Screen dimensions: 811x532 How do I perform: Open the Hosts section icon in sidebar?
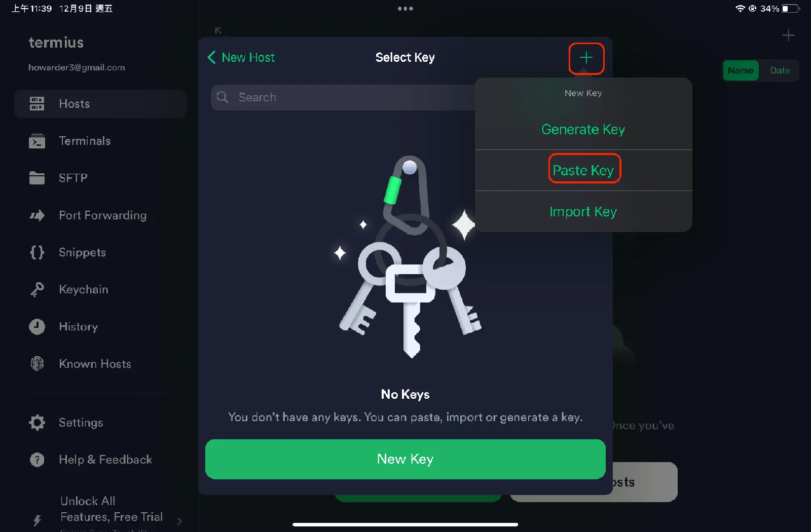[x=37, y=104]
